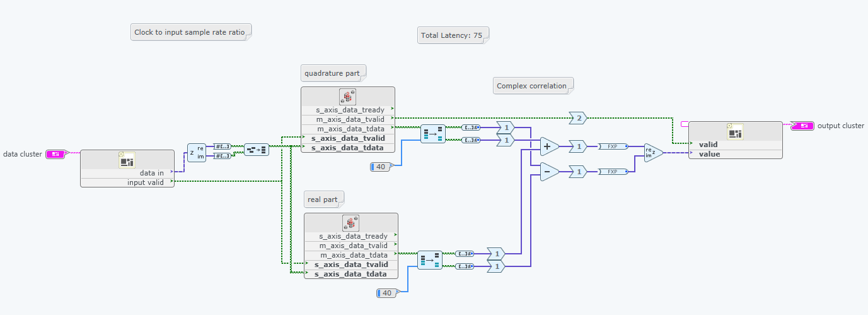This screenshot has width=868, height=315.
Task: Click the split node after quadrature m_axis_data_tdata
Action: pyautogui.click(x=432, y=133)
